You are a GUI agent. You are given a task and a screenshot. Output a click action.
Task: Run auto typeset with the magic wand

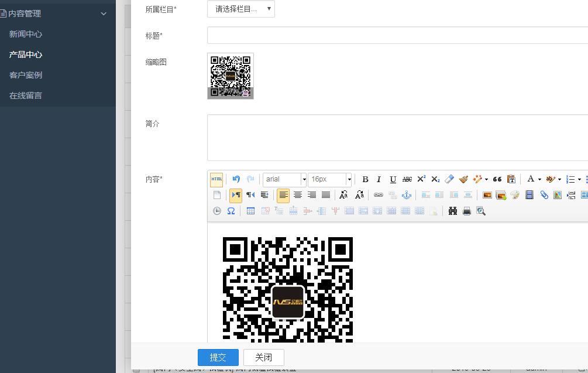click(477, 179)
